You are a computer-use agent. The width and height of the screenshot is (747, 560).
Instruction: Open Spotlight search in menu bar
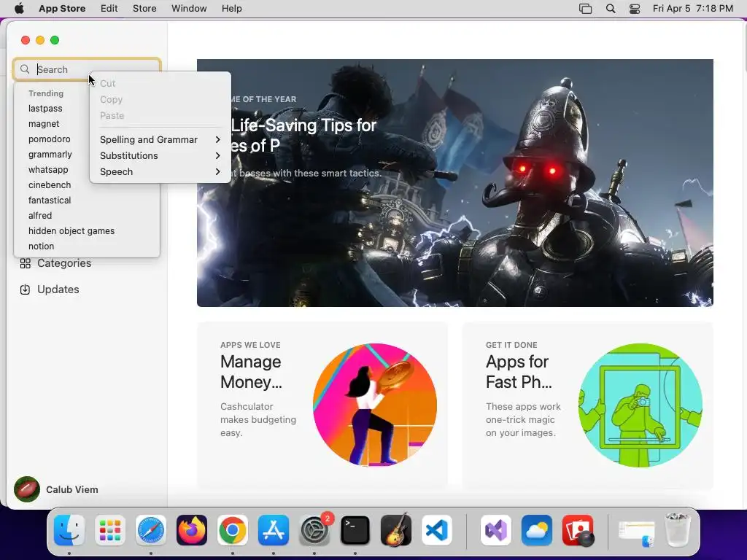(611, 9)
